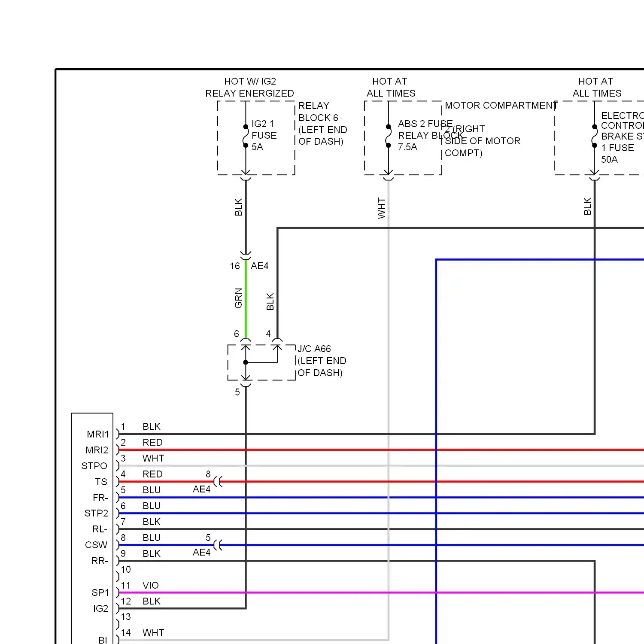
Task: Select the 'STPO' terminal label
Action: coord(94,466)
